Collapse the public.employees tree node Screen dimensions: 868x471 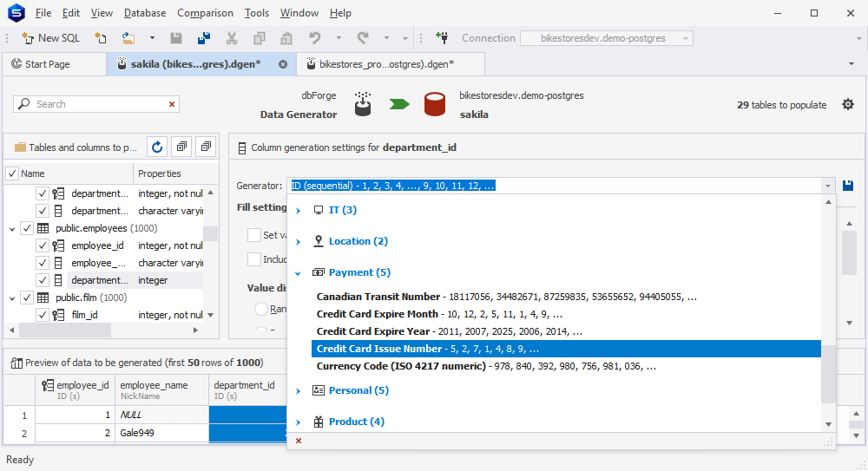tap(12, 229)
